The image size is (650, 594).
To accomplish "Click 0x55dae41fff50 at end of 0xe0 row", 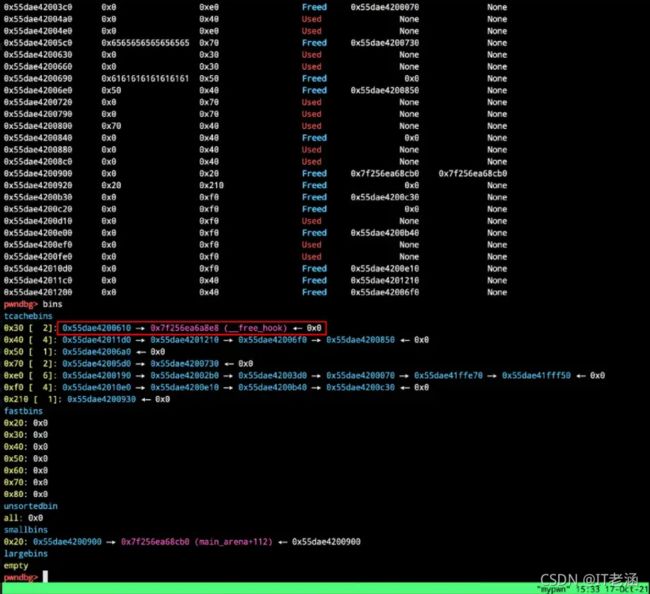I will coord(536,376).
